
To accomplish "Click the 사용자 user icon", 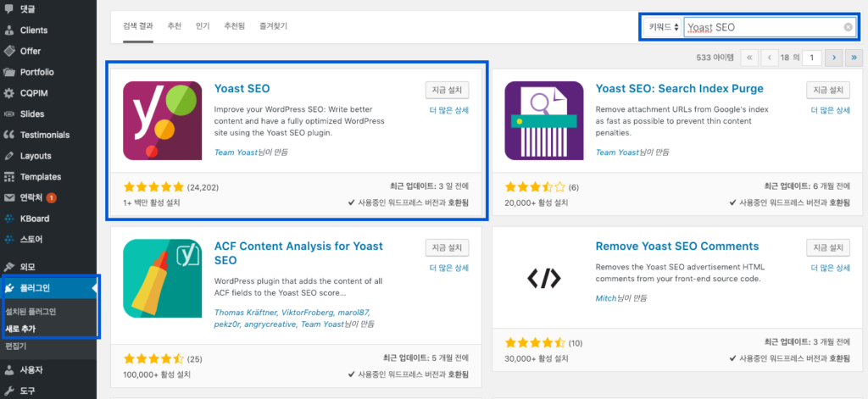I will [x=8, y=369].
